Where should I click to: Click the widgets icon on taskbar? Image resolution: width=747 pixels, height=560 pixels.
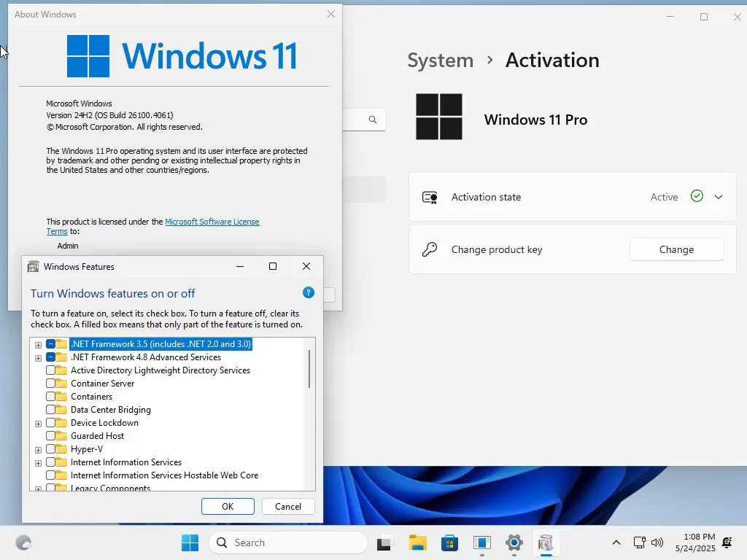point(23,542)
